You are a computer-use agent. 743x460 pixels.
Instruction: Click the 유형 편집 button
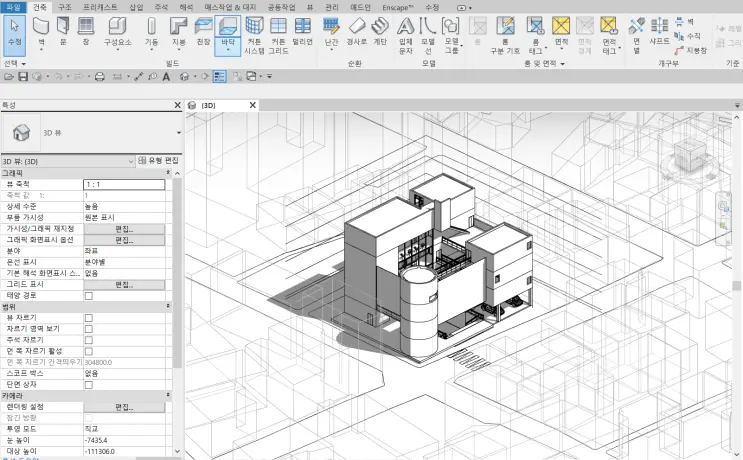pyautogui.click(x=158, y=161)
